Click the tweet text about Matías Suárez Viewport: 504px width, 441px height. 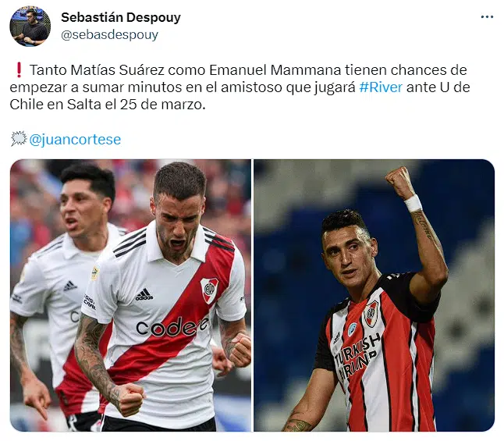pos(240,87)
